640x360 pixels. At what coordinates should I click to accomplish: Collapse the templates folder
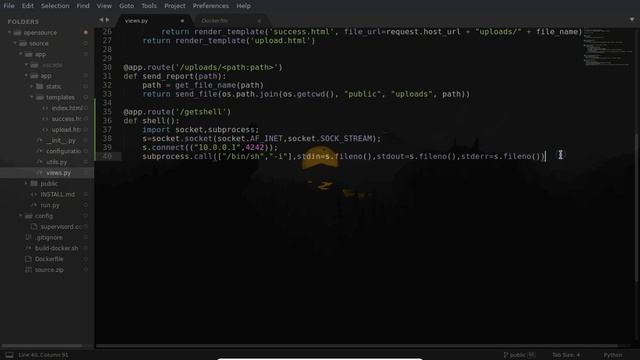32,97
